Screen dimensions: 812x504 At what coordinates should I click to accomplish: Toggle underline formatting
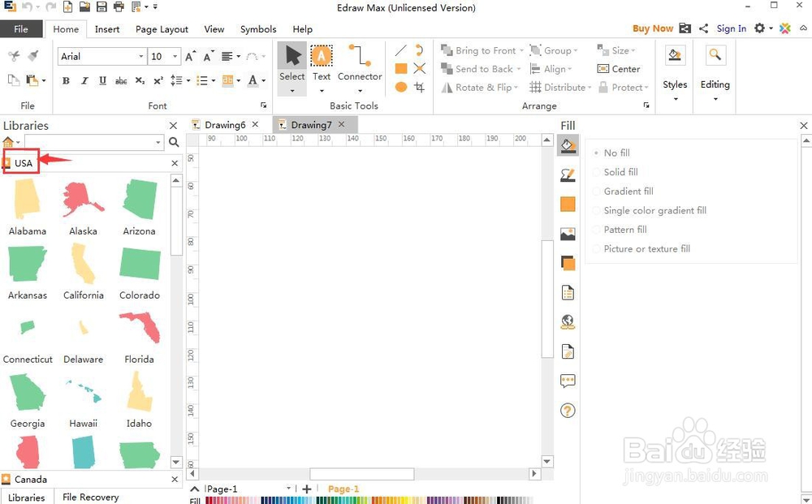(102, 80)
